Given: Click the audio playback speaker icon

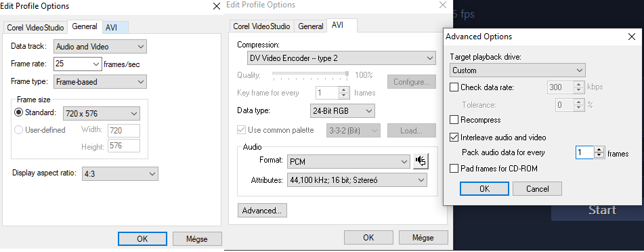Looking at the screenshot, I should click(x=421, y=161).
